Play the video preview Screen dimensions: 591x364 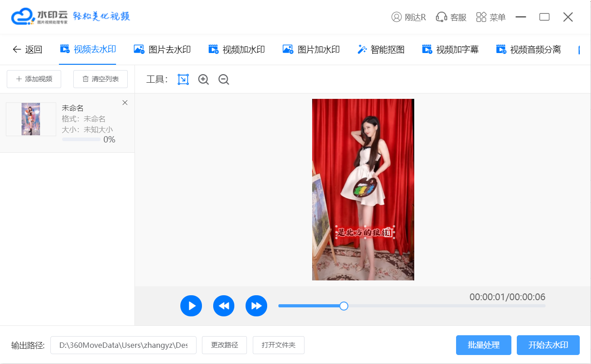(x=191, y=306)
